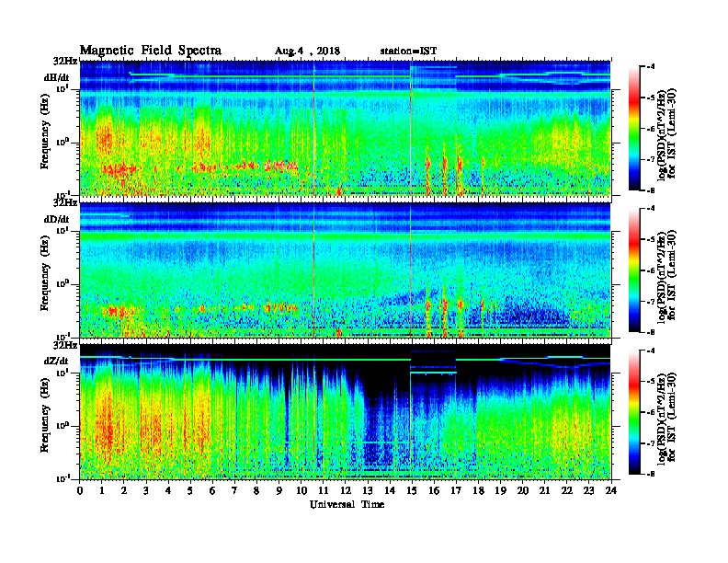Click the '13' hour tick label
Image resolution: width=728 pixels, height=563 pixels.
[x=368, y=491]
